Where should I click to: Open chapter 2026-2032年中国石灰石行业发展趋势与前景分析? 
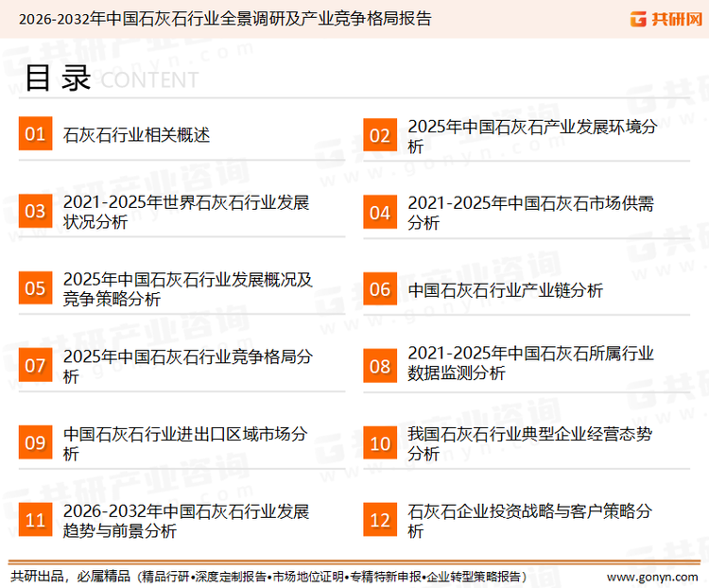(x=186, y=521)
